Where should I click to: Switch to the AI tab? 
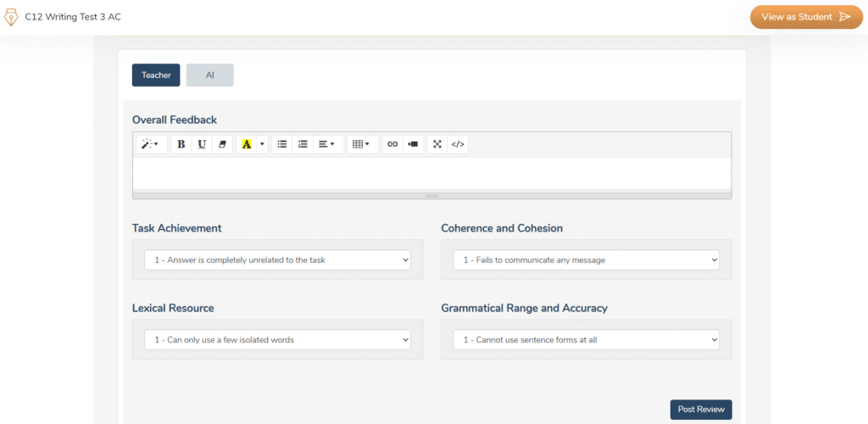click(210, 75)
